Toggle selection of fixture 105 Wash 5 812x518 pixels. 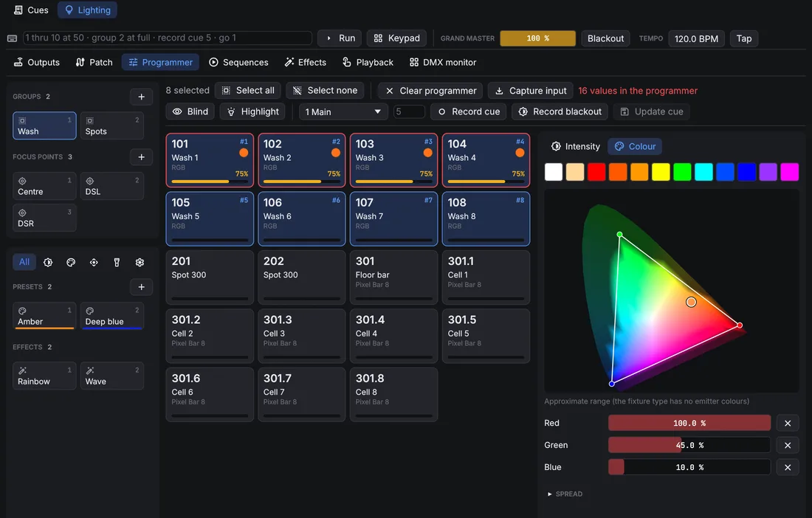click(210, 219)
